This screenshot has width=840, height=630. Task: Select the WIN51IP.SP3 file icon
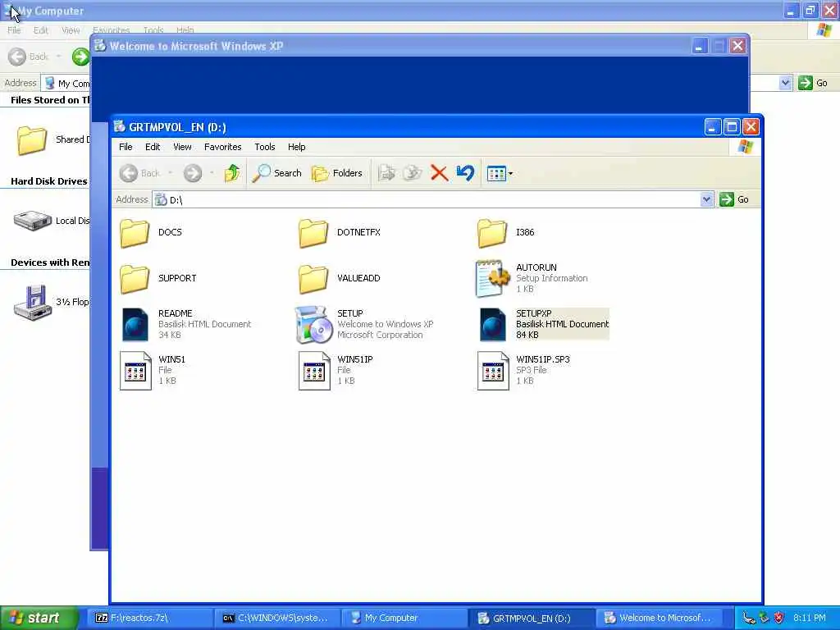pyautogui.click(x=493, y=371)
